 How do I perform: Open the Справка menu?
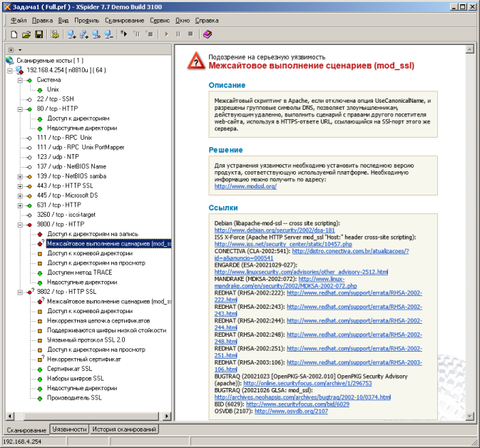coord(207,21)
